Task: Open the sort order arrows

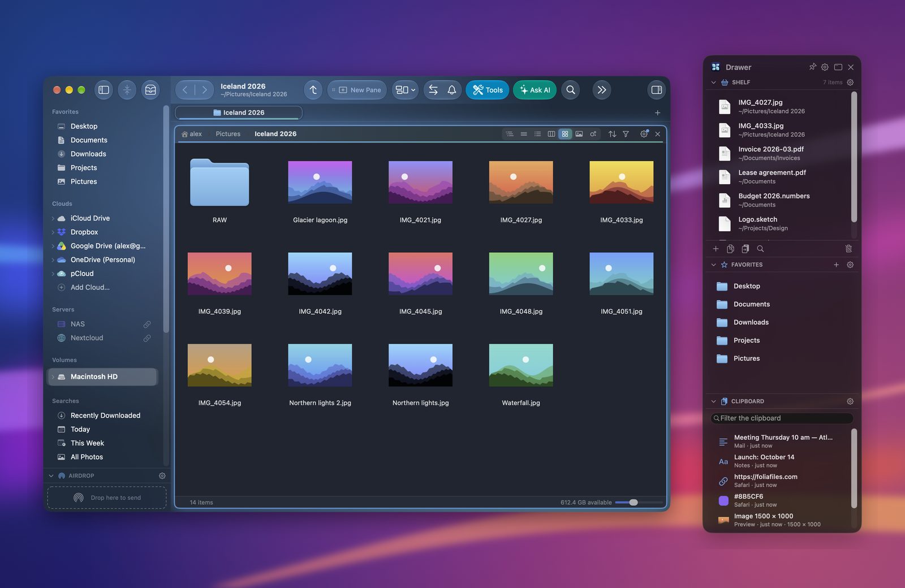Action: tap(612, 134)
